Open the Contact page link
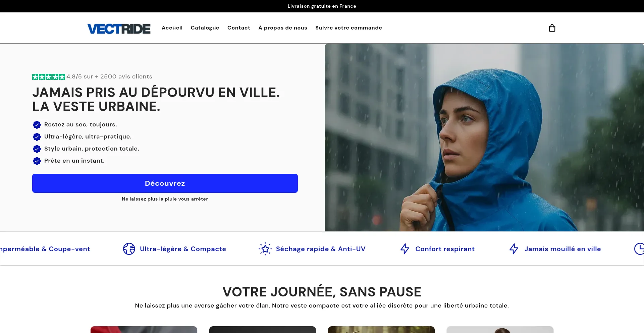The width and height of the screenshot is (644, 333). pyautogui.click(x=239, y=28)
